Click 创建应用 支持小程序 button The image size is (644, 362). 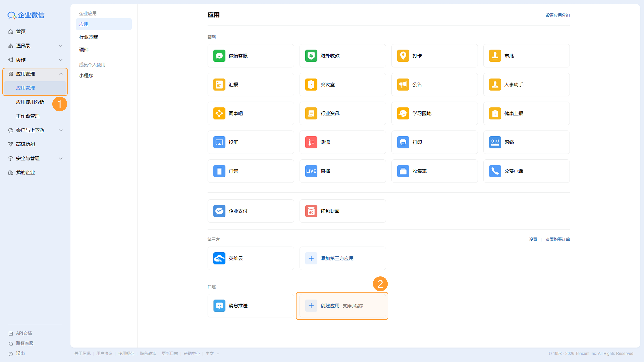coord(342,305)
